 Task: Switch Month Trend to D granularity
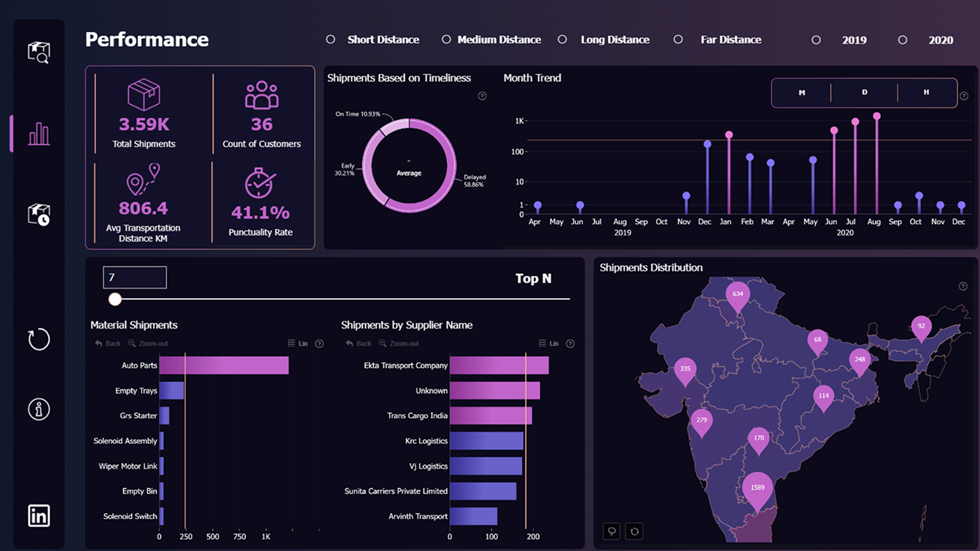[x=864, y=93]
